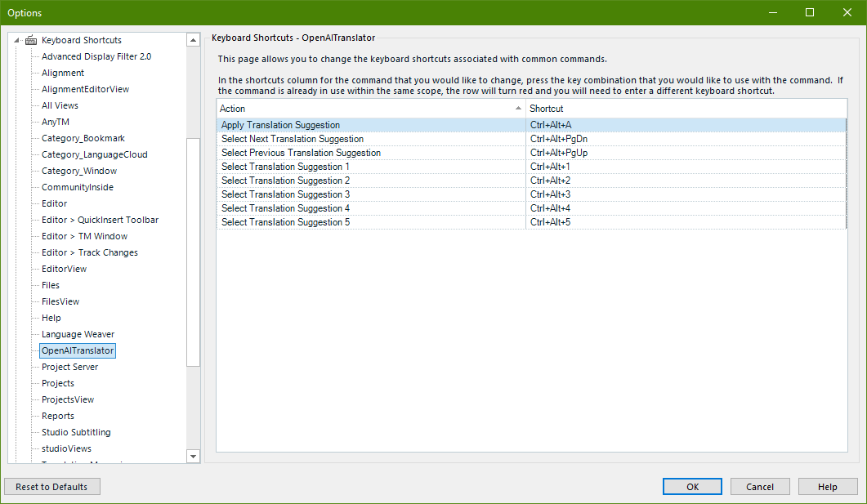Select studioViews in the tree
Screen dimensions: 867x504
[x=66, y=448]
